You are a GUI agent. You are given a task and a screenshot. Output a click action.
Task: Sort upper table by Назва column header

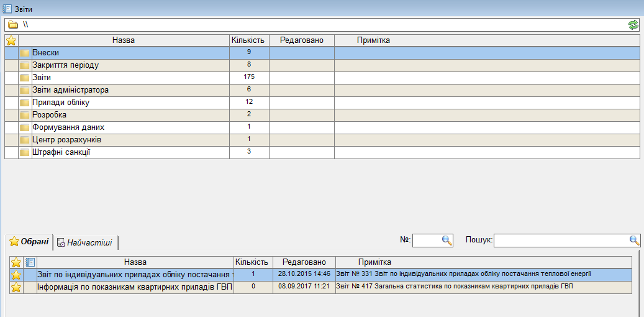click(x=124, y=40)
